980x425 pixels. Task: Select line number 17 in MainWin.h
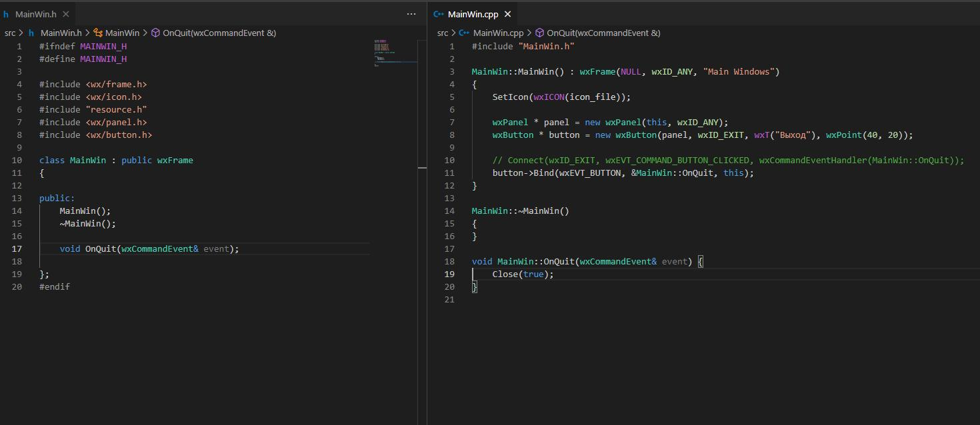(17, 249)
